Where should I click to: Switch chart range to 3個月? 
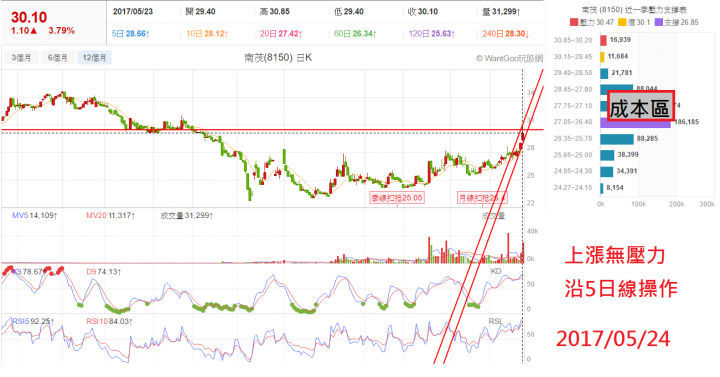tap(21, 57)
